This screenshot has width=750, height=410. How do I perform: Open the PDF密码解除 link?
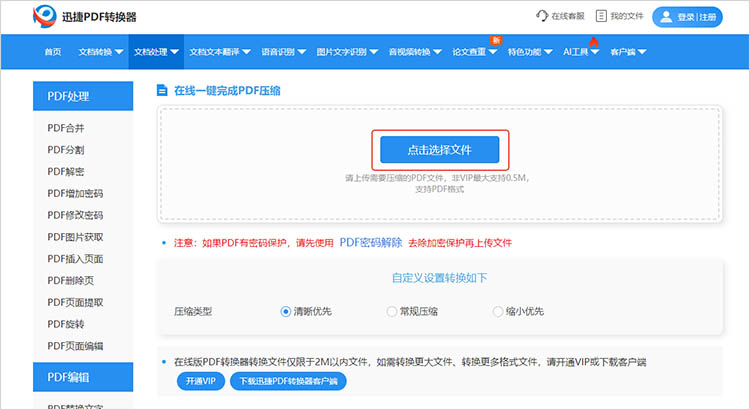371,243
